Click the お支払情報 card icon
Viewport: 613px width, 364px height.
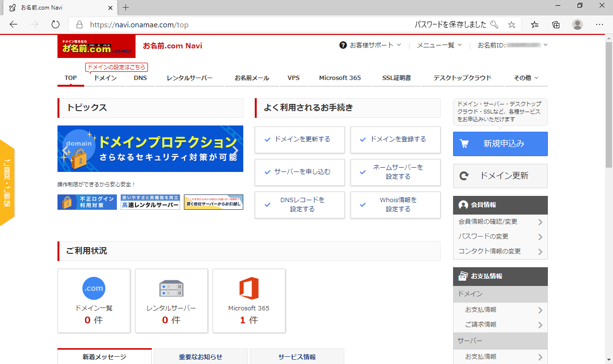point(463,276)
